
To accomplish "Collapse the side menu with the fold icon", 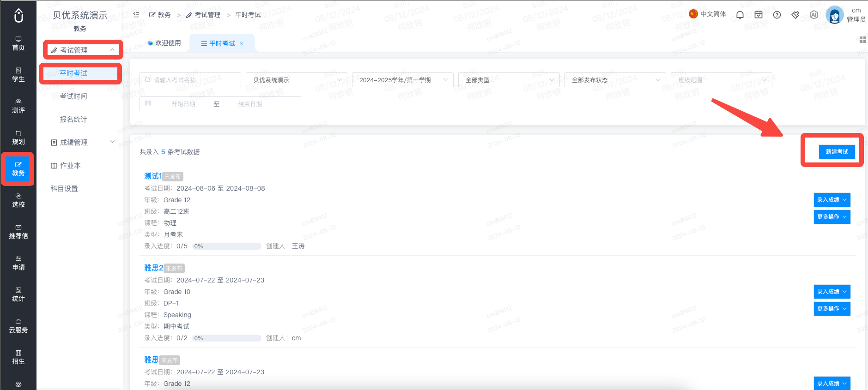I will tap(136, 15).
